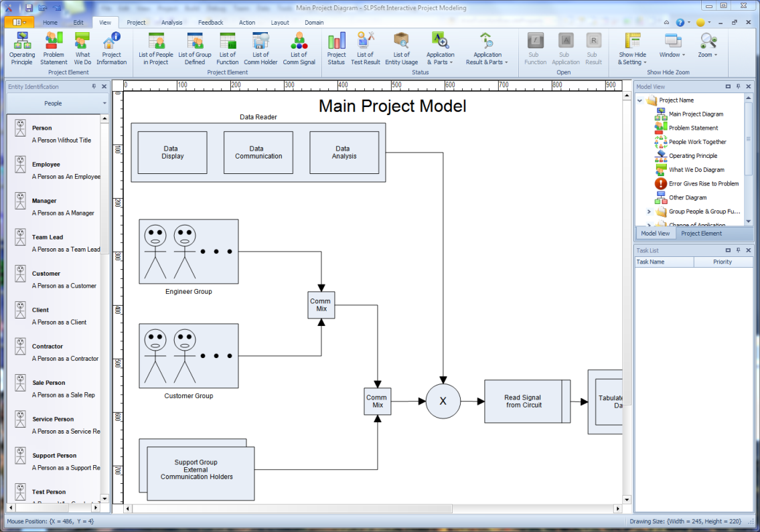Image resolution: width=760 pixels, height=532 pixels.
Task: Click the Sub Application button
Action: pos(566,48)
